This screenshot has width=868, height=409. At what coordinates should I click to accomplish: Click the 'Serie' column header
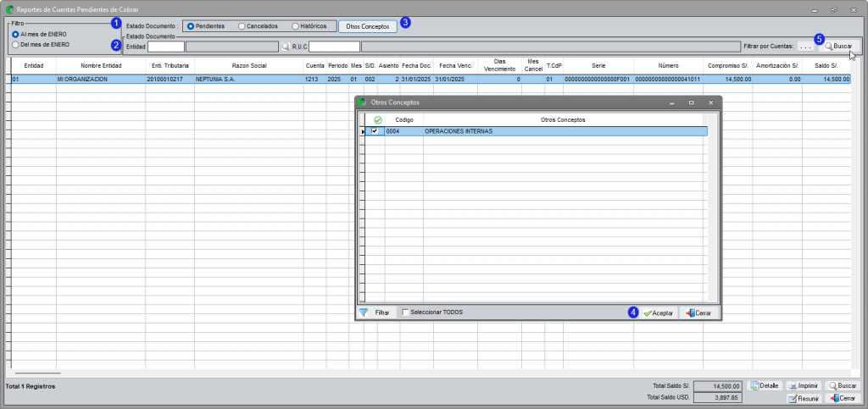(x=598, y=66)
